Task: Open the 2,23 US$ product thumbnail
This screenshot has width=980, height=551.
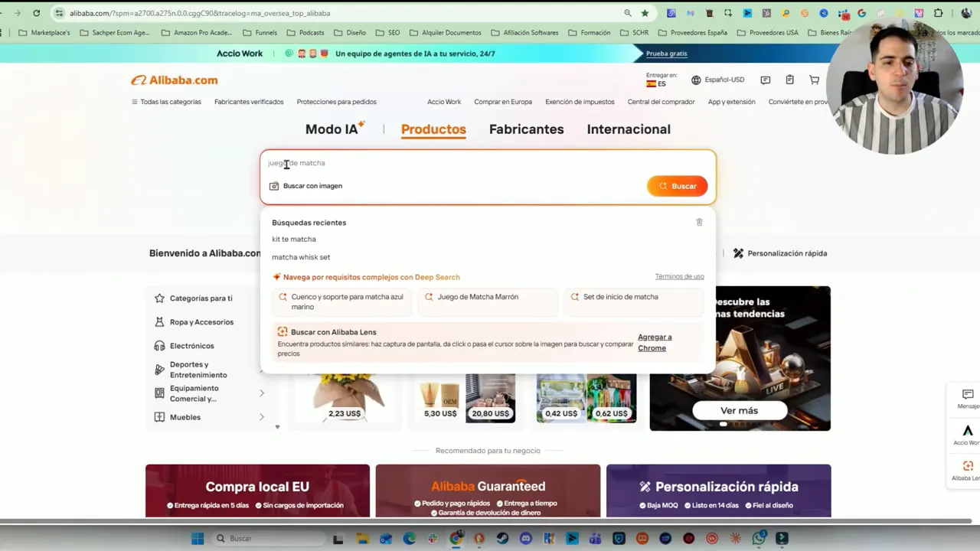Action: [x=345, y=399]
